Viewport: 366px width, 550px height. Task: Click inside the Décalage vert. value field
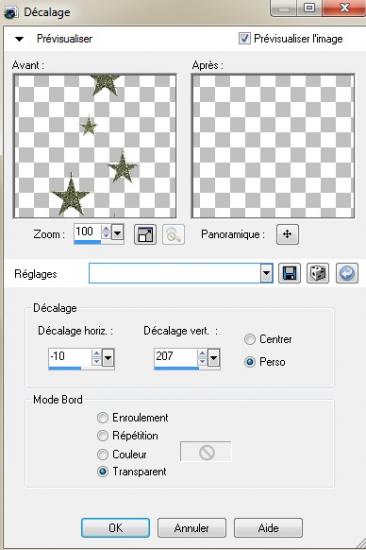point(175,356)
